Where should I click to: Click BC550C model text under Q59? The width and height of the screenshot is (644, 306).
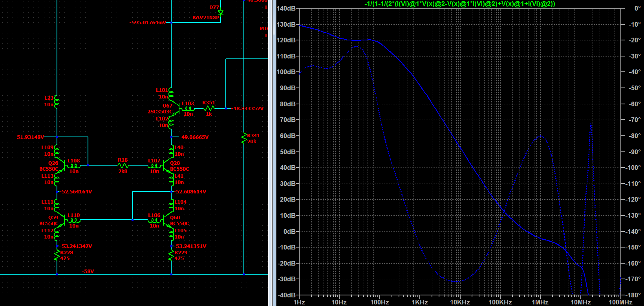point(49,224)
